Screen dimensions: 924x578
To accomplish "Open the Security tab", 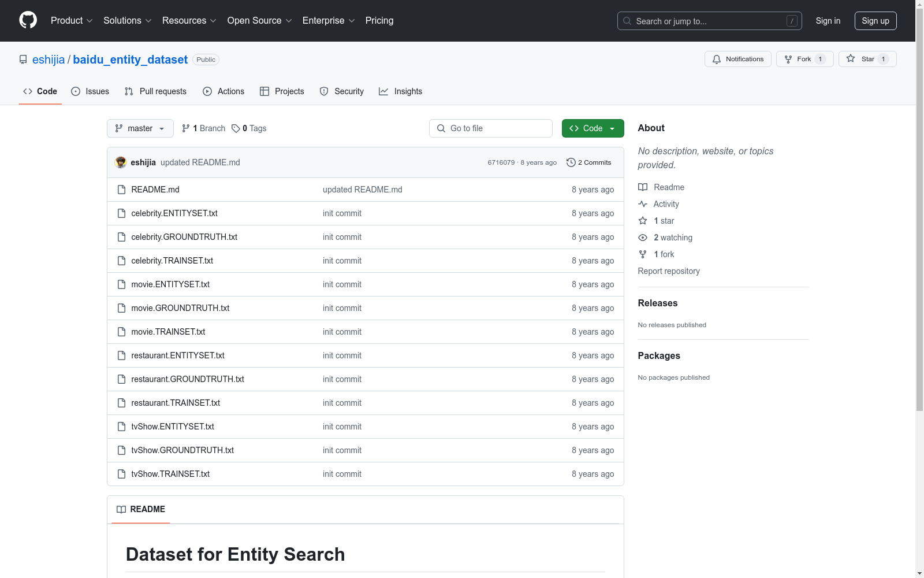I will pyautogui.click(x=342, y=91).
